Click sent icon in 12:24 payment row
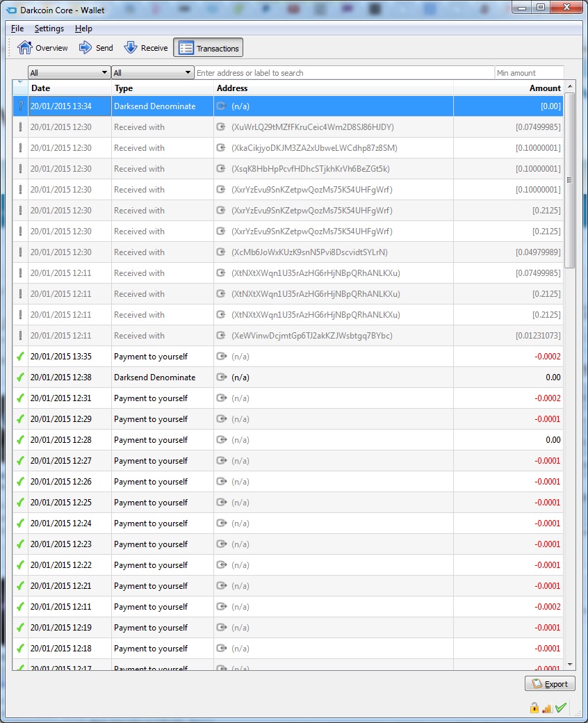 (x=222, y=523)
